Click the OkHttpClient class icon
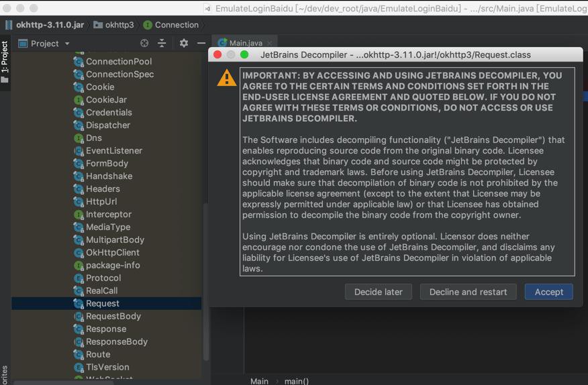This screenshot has width=588, height=385. coord(79,253)
